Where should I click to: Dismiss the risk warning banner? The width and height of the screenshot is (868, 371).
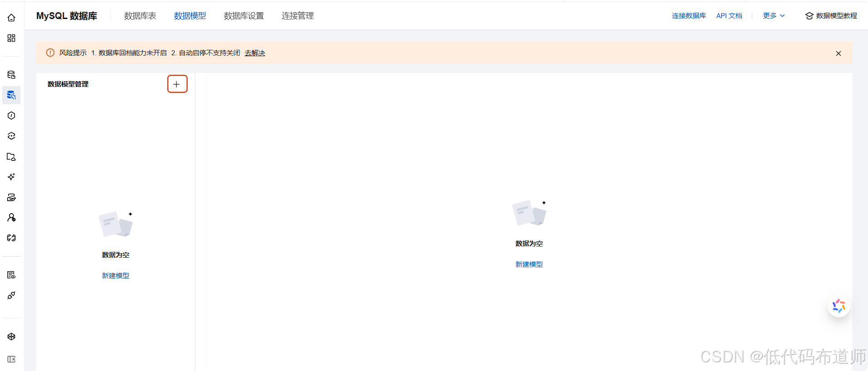[838, 53]
